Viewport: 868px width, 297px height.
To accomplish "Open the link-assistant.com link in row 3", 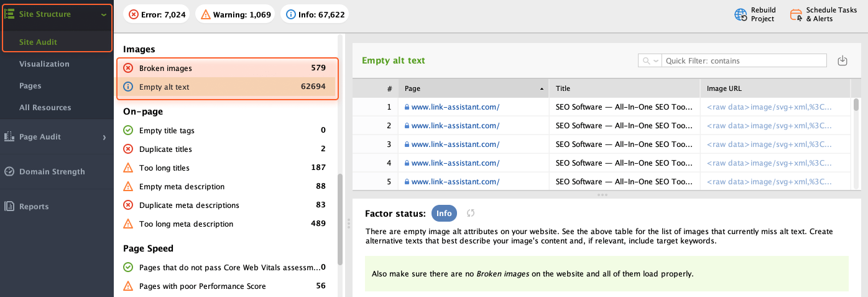I will [x=455, y=144].
